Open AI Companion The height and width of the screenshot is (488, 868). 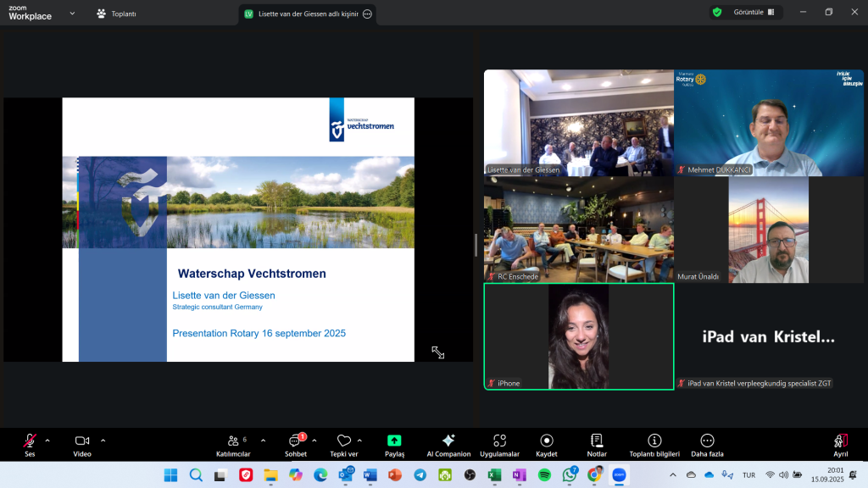point(448,441)
